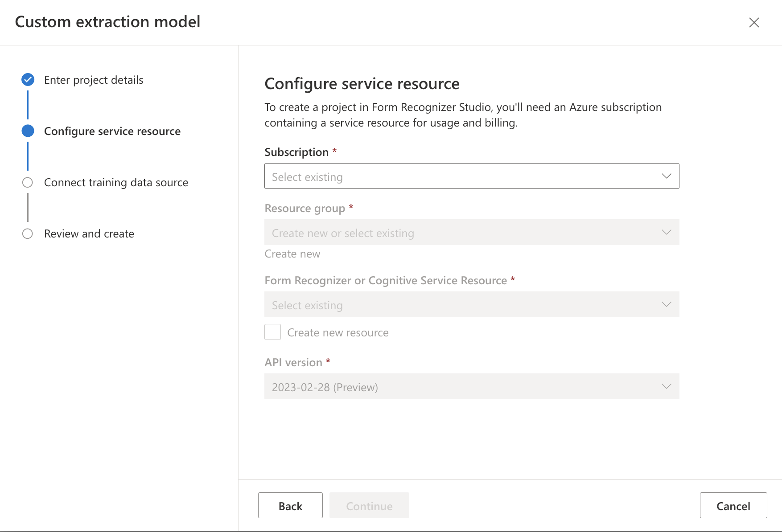This screenshot has height=532, width=782.
Task: Select Configure service resource step
Action: pos(112,131)
